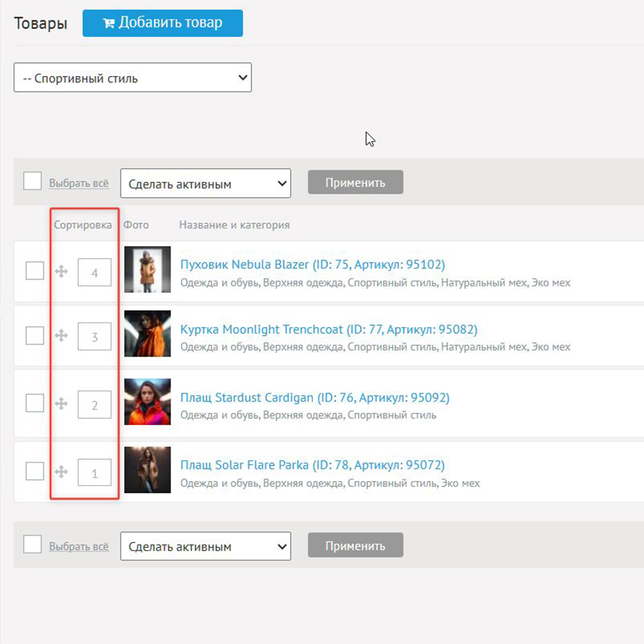Click move icon beside Плащ Solar Flare Parka
Image resolution: width=644 pixels, height=644 pixels.
pos(61,472)
